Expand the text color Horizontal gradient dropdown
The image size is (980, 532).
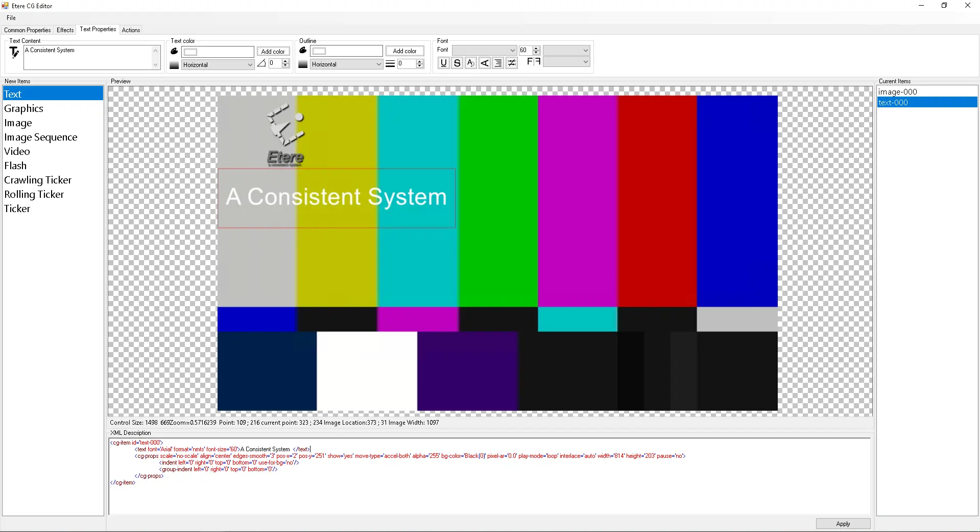click(x=250, y=65)
